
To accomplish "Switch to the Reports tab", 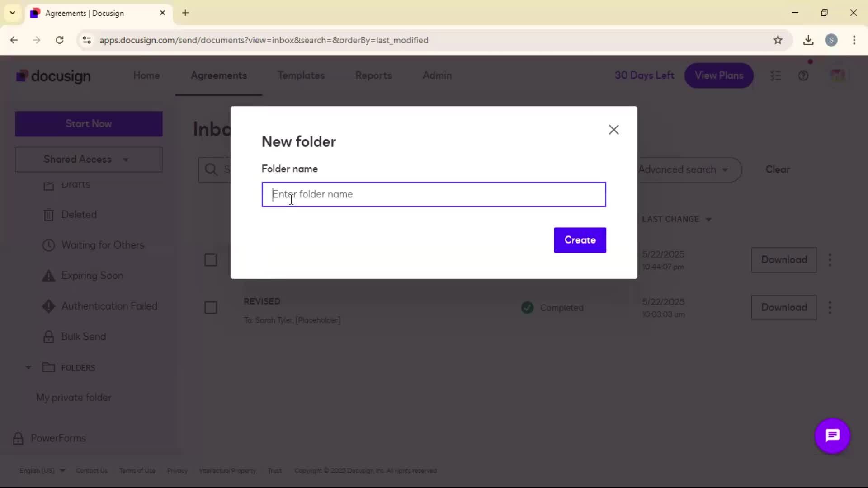I will [x=373, y=75].
